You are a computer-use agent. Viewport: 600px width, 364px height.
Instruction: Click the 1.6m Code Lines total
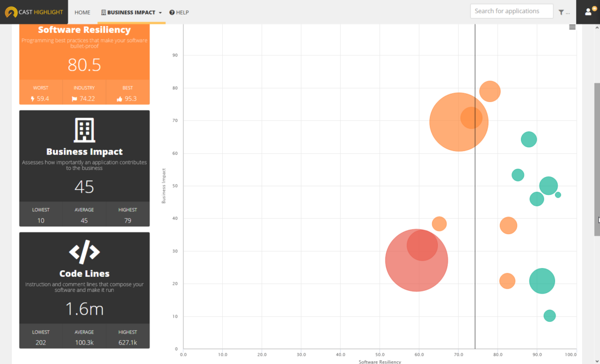click(84, 309)
